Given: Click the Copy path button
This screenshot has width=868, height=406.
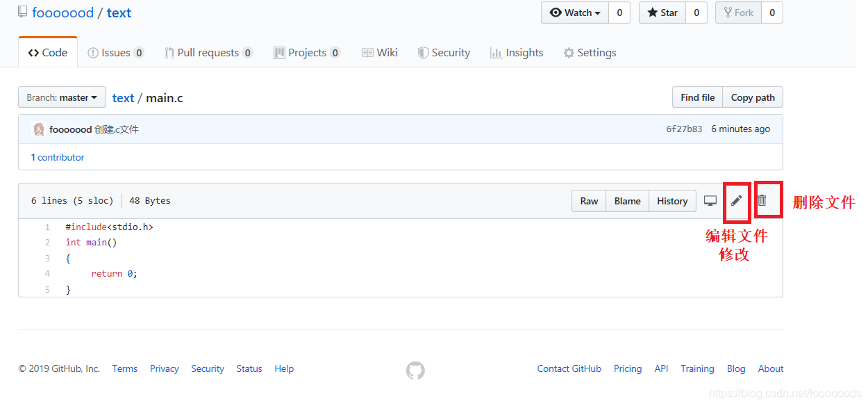Looking at the screenshot, I should click(753, 97).
